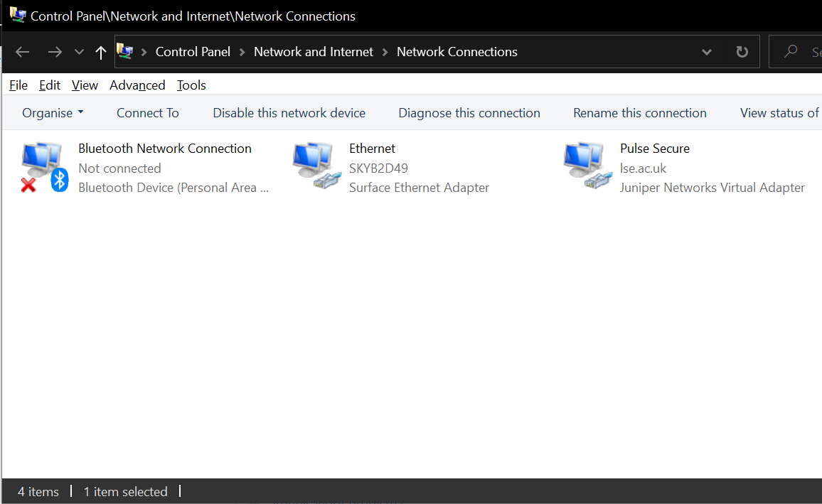Click Connect To in the toolbar
Viewport: 822px width, 504px height.
pos(148,113)
